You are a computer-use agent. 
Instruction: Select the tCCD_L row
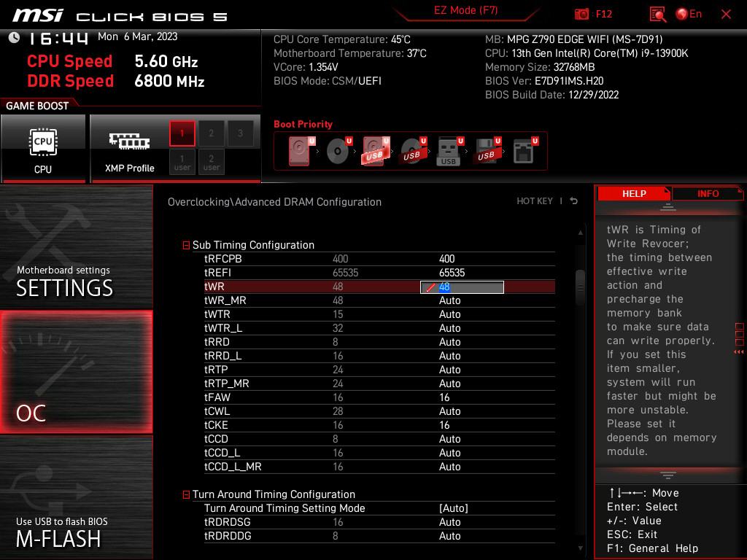(x=379, y=452)
